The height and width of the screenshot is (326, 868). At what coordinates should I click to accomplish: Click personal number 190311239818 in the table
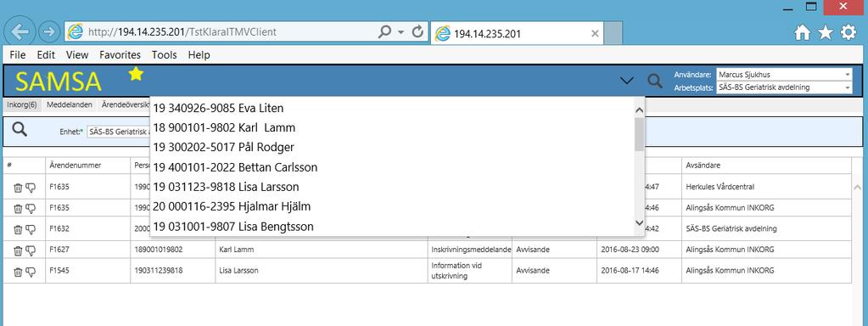coord(159,271)
